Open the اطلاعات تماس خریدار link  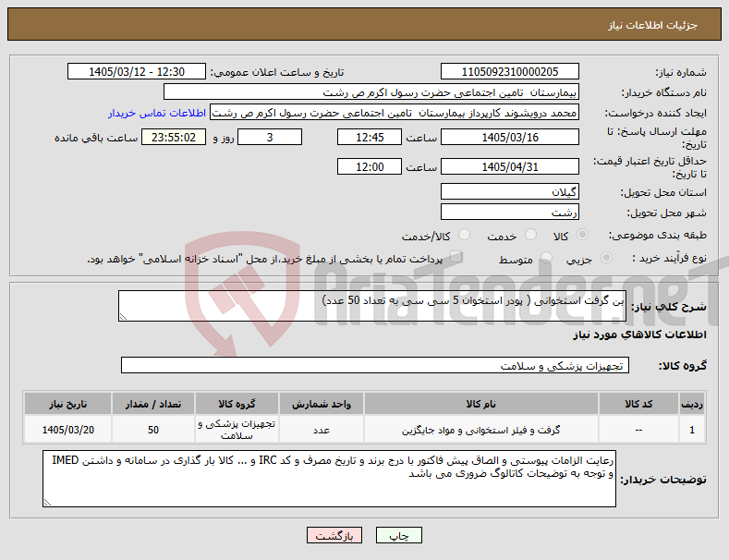coord(157,113)
